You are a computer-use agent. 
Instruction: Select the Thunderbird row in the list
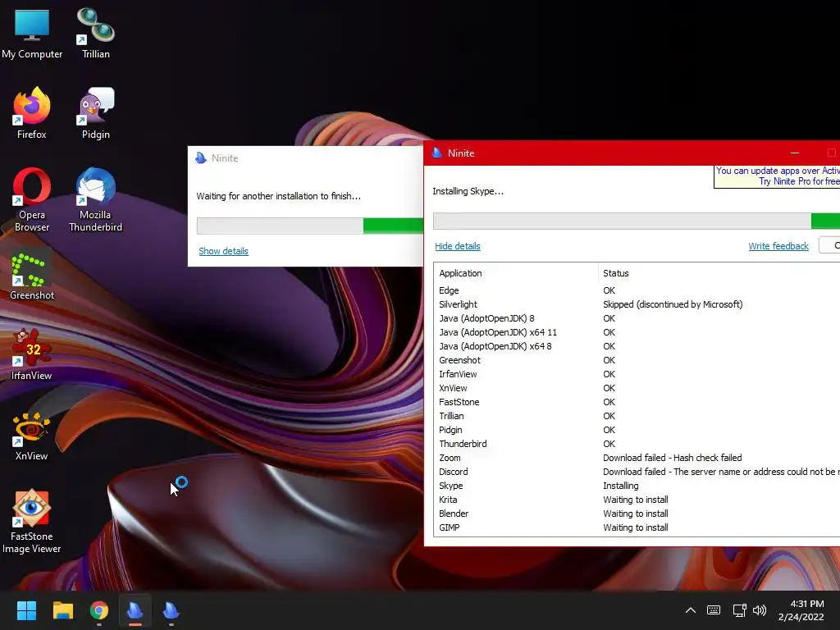[x=637, y=444]
